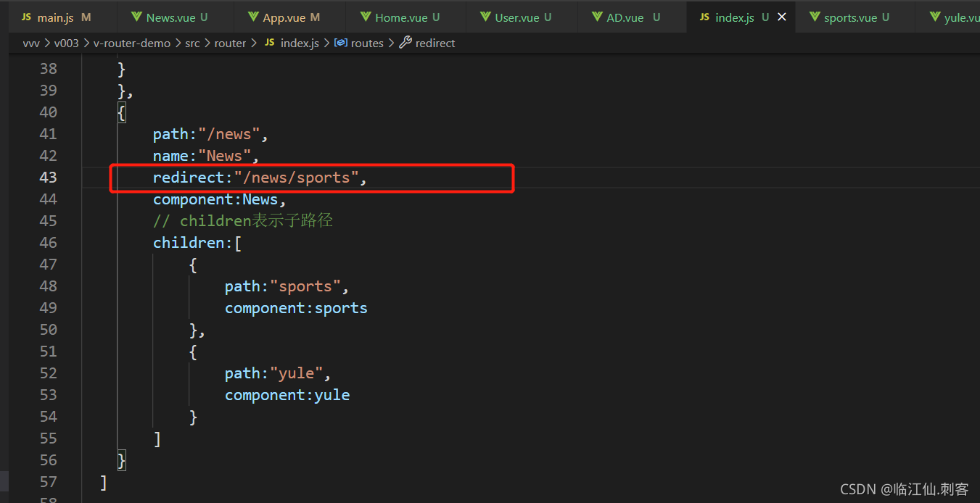Click the Vue icon on App.vue tab
The height and width of the screenshot is (503, 980).
[253, 17]
